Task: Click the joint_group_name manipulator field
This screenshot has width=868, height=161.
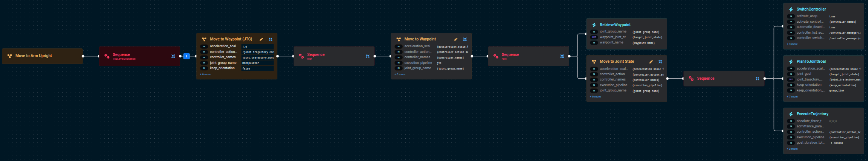Action: click(257, 63)
